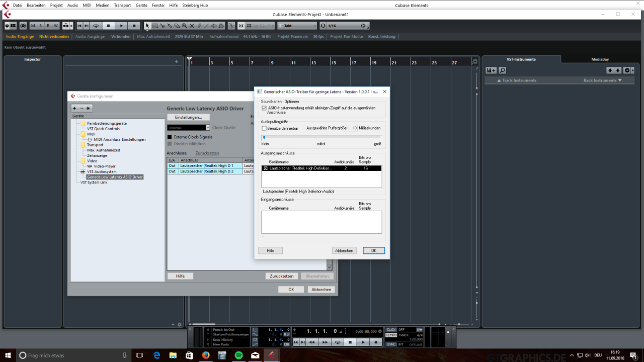Viewport: 644px width, 362px height.
Task: Open the Bearbeiten menu
Action: click(36, 5)
